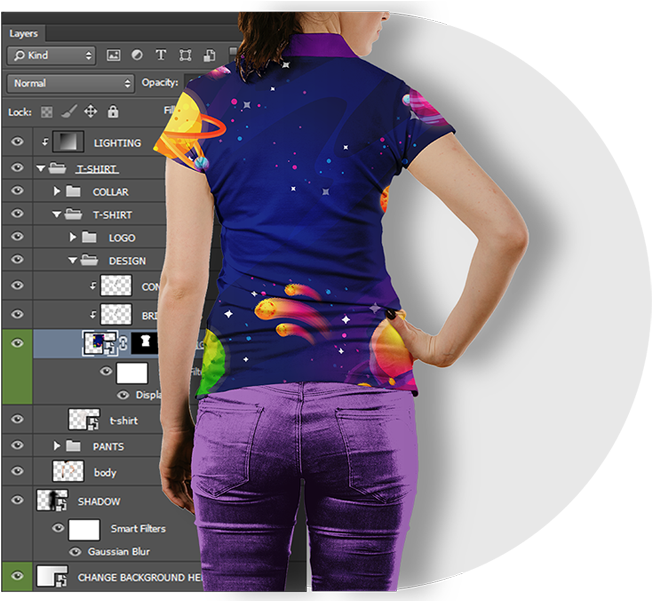The width and height of the screenshot is (652, 601).
Task: Hide the CHANGE BACKGROUND HERE layer
Action: click(17, 576)
